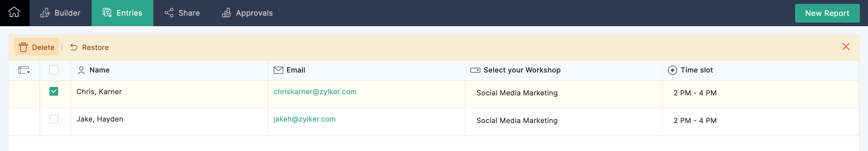The height and width of the screenshot is (151, 868).
Task: Open the chriskarner@zylker.com email link
Action: (314, 91)
